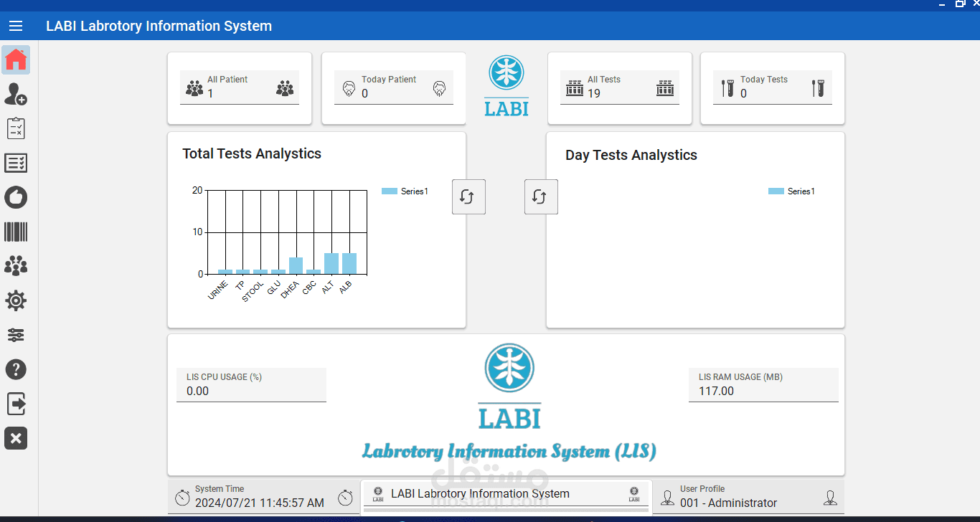The width and height of the screenshot is (980, 522).
Task: Click right user icon in User Profile
Action: [830, 497]
